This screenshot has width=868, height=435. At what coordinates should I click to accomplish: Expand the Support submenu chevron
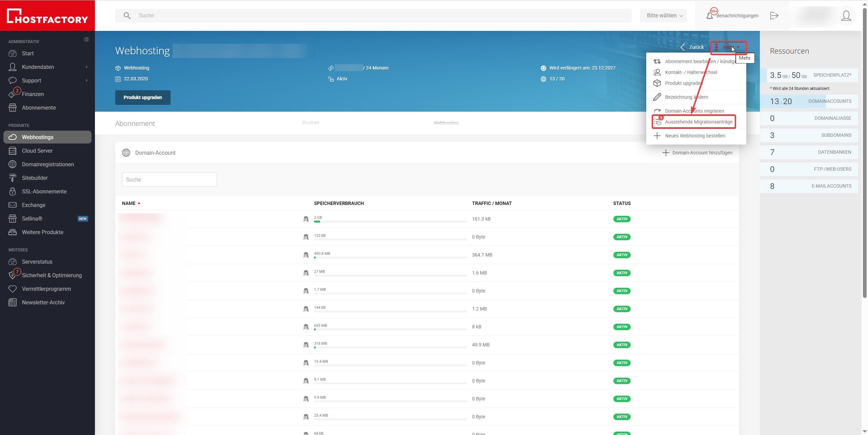(x=86, y=80)
